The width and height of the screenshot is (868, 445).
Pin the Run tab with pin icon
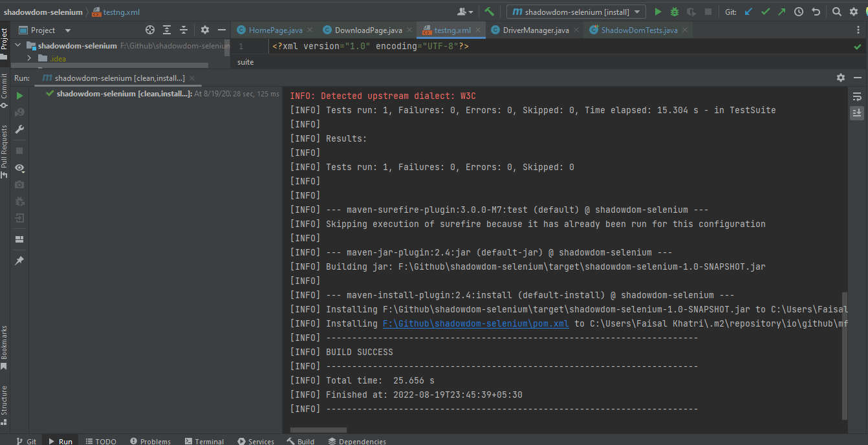19,260
